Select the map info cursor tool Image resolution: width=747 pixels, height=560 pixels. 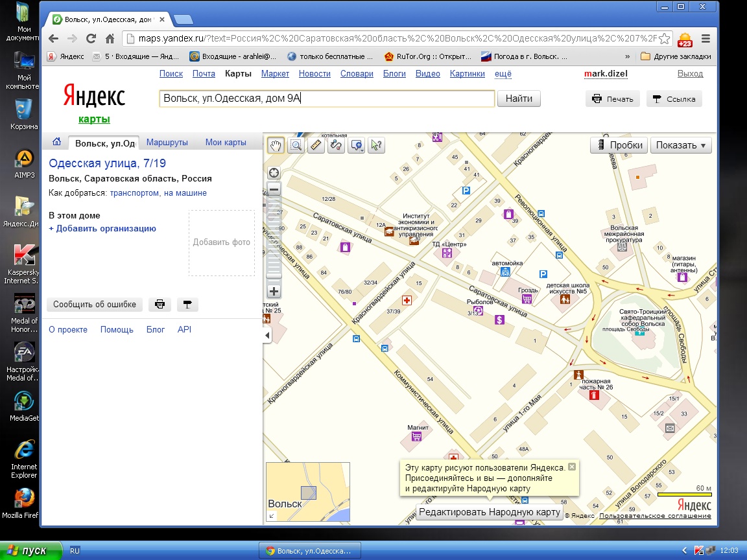376,145
